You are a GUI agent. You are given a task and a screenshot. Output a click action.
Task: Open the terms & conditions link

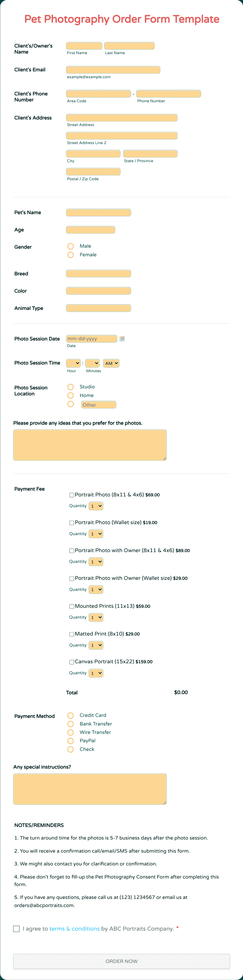74,929
